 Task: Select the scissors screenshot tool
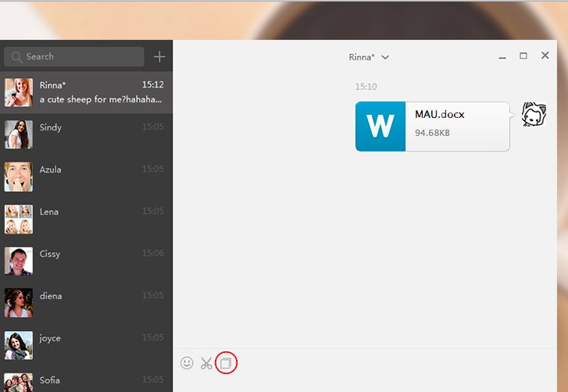pyautogui.click(x=206, y=363)
